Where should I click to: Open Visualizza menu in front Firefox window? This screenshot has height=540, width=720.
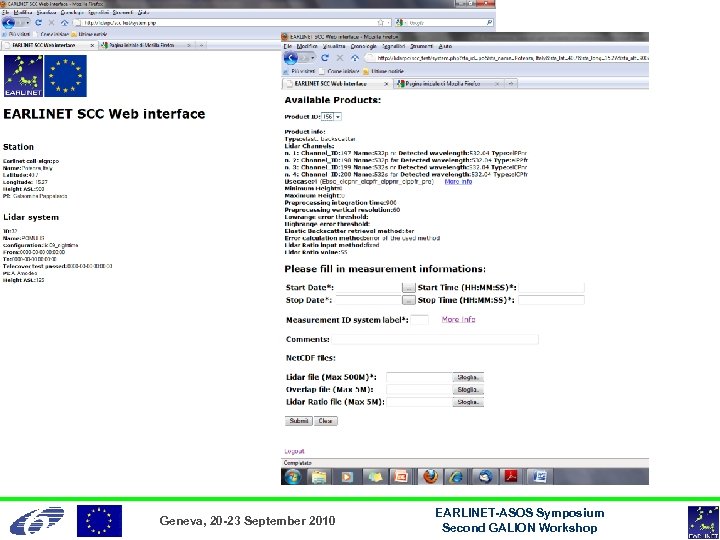click(334, 46)
